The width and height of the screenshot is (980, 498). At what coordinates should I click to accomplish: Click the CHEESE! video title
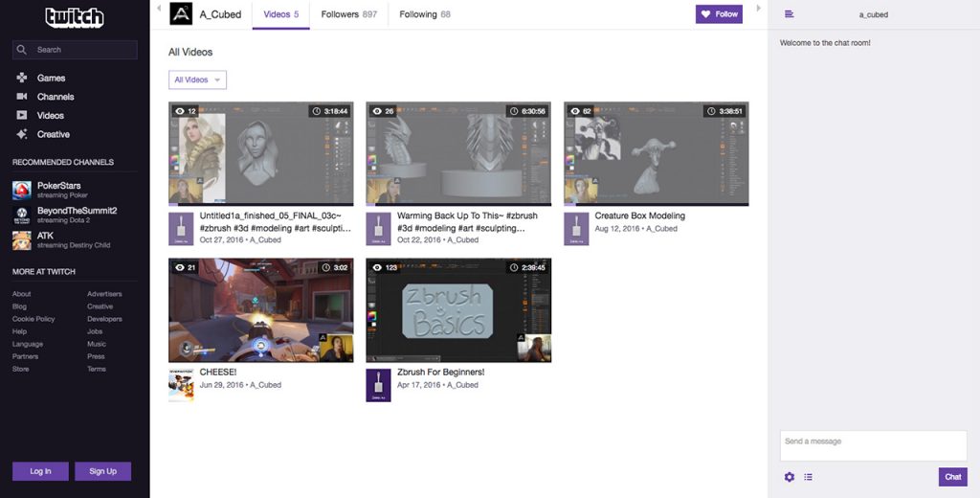[x=218, y=373]
